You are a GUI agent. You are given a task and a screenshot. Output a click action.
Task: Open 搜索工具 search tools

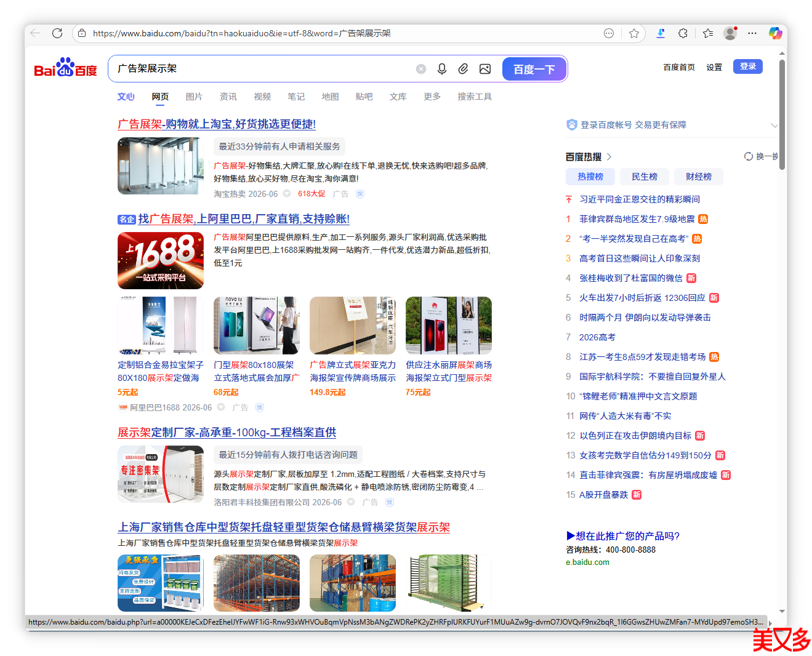click(x=475, y=97)
